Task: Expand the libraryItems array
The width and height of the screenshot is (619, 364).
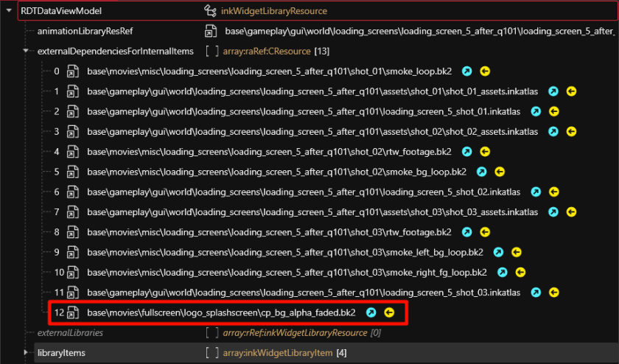Action: 26,352
